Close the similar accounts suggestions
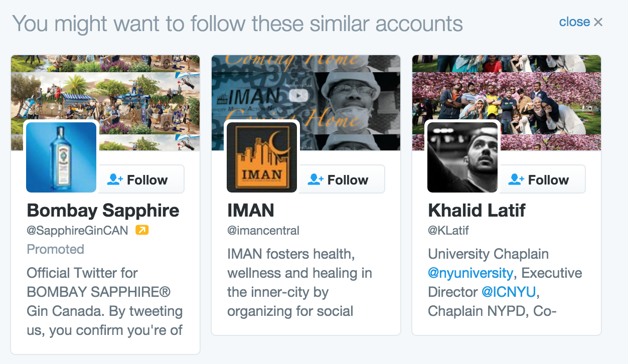The image size is (628, 364). [581, 22]
